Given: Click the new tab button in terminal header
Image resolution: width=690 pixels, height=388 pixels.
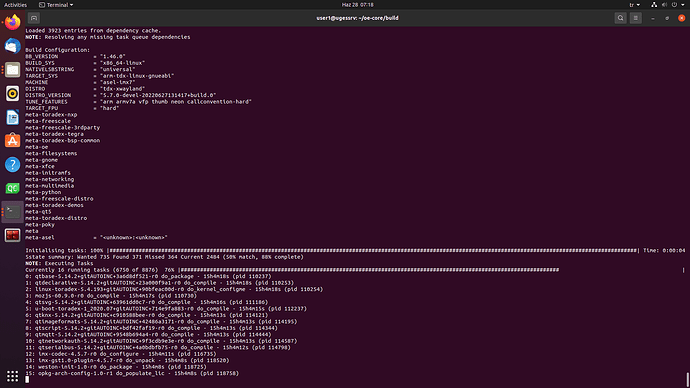Looking at the screenshot, I should [x=34, y=18].
